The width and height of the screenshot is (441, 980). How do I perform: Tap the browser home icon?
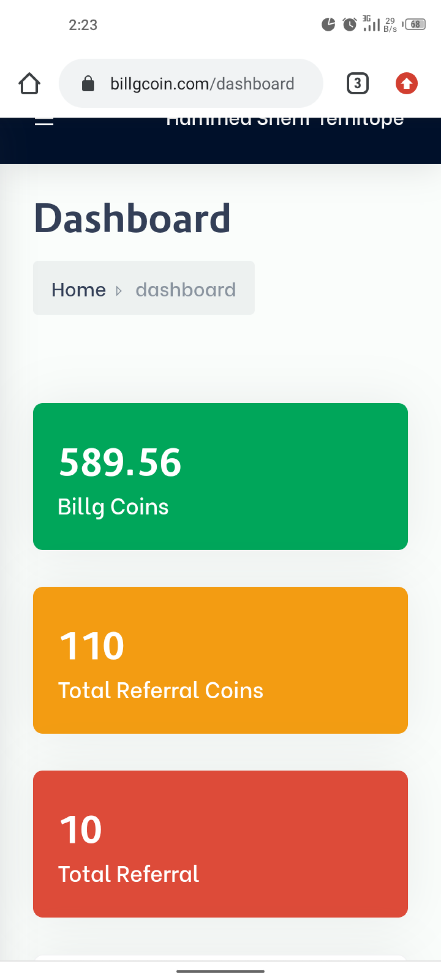[x=29, y=83]
